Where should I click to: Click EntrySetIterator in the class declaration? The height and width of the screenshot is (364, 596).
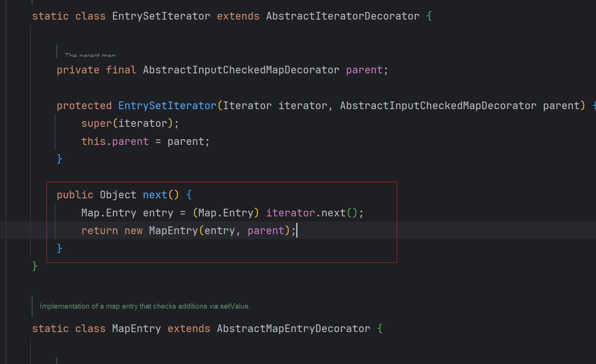(x=161, y=16)
